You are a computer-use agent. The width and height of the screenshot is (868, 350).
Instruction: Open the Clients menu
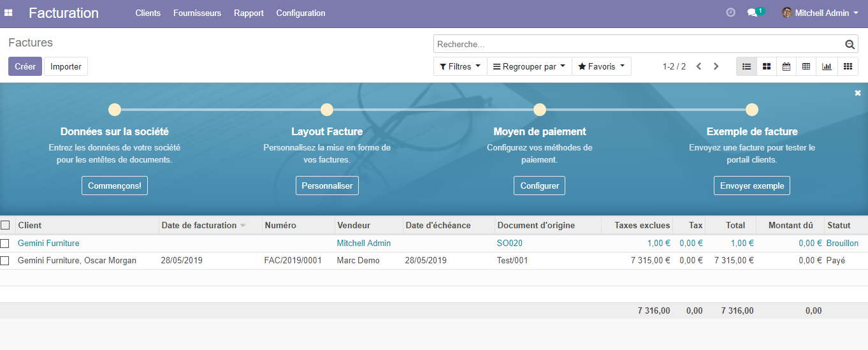[x=148, y=13]
